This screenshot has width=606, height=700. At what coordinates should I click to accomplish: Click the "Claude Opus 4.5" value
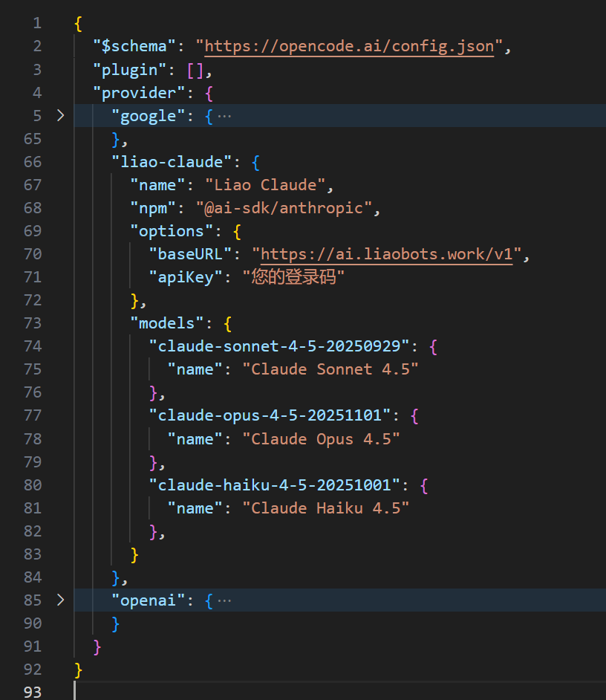coord(321,439)
